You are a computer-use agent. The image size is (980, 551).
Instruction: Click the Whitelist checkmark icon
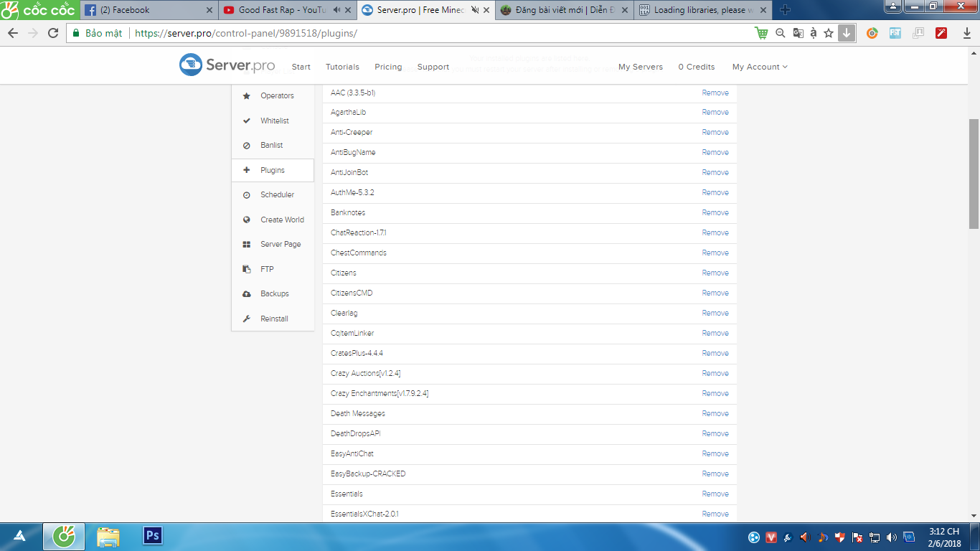(x=247, y=121)
